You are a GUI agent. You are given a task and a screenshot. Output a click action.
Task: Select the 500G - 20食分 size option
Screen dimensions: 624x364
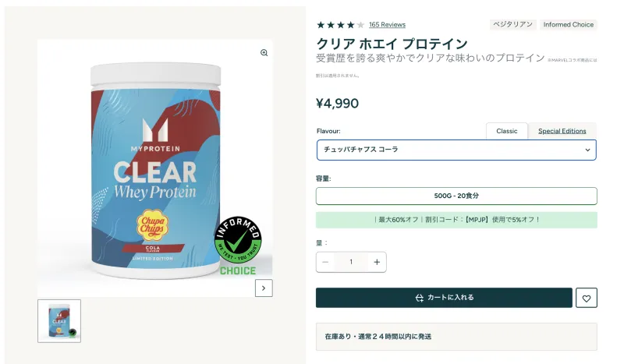click(456, 196)
